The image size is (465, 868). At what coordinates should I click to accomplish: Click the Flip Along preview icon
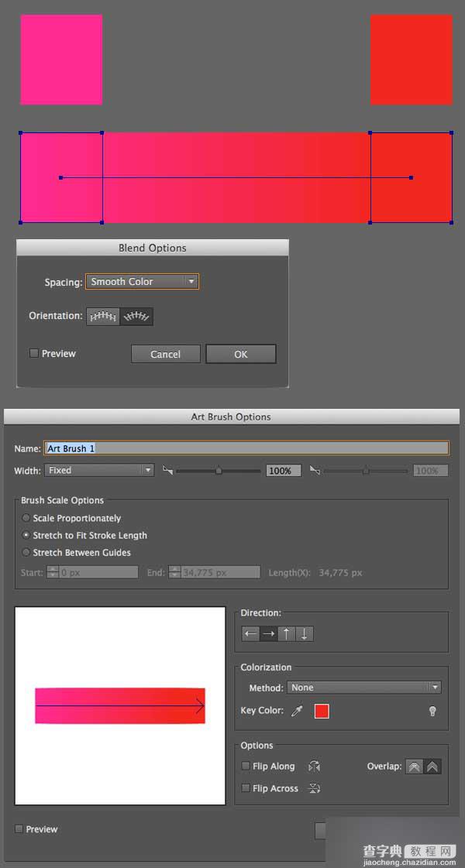(x=314, y=767)
